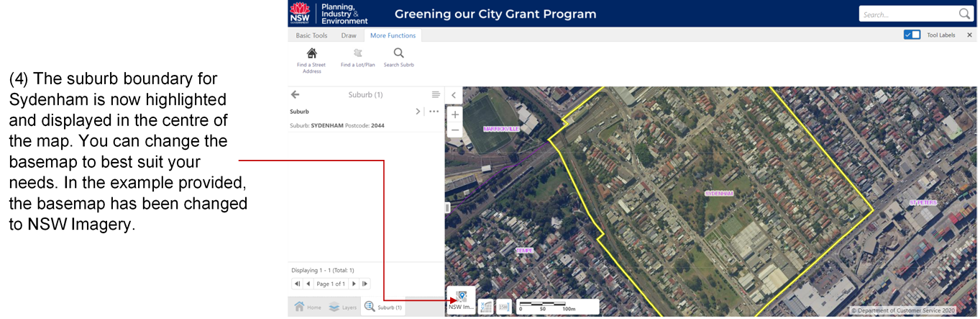Select the More Functions tab
The width and height of the screenshot is (980, 319).
(393, 35)
